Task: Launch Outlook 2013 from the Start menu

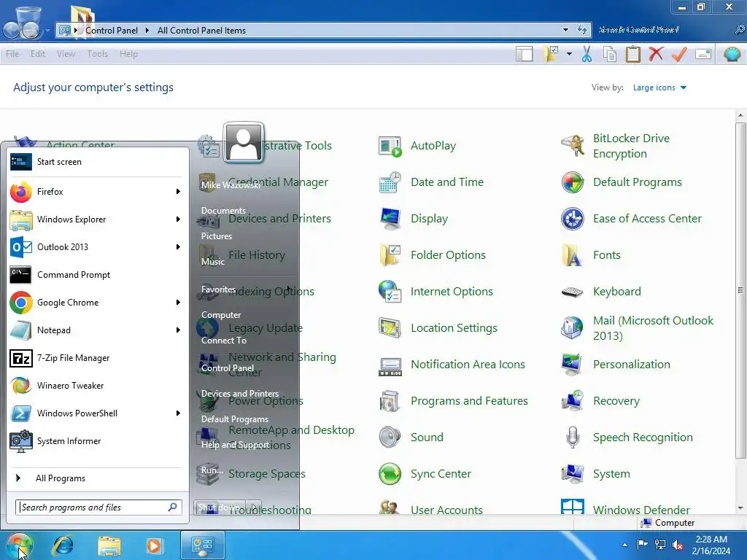Action: click(96, 246)
